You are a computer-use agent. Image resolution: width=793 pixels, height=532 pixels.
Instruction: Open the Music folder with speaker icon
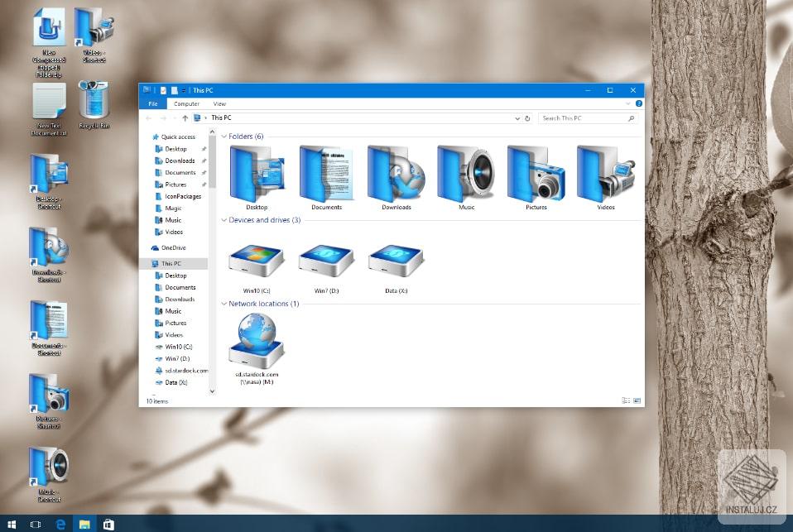[465, 174]
